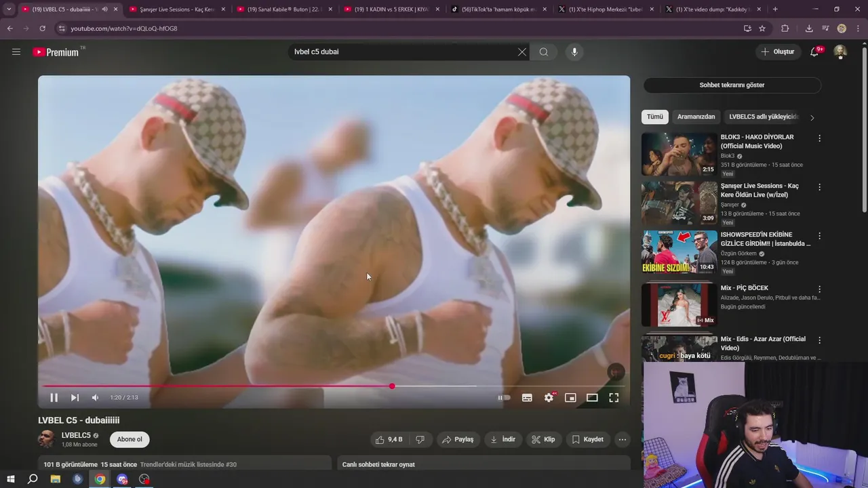Go to YouTube Premium home logo

56,52
